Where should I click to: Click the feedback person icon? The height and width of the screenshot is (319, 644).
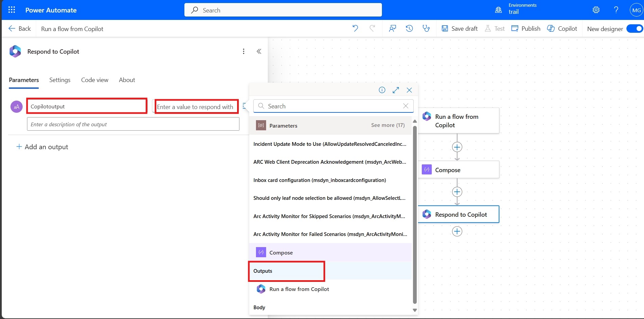point(392,28)
